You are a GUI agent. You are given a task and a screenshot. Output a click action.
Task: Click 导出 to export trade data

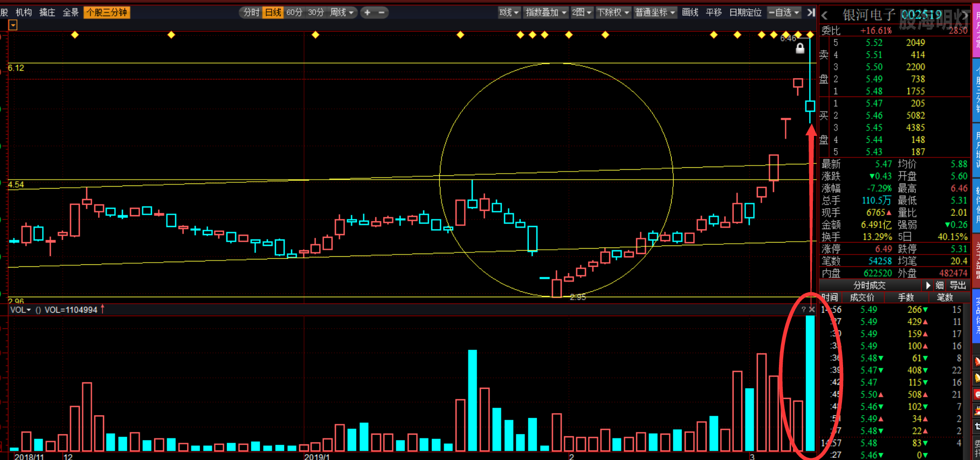(x=958, y=285)
